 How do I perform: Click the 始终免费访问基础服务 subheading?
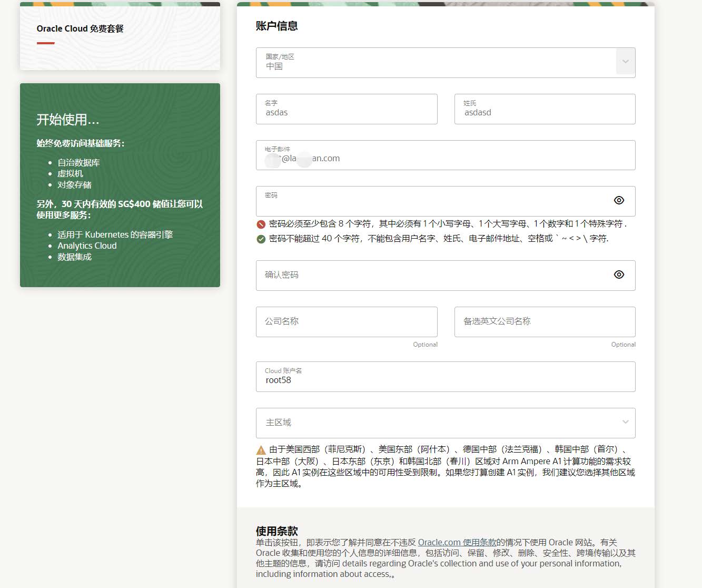[x=80, y=143]
